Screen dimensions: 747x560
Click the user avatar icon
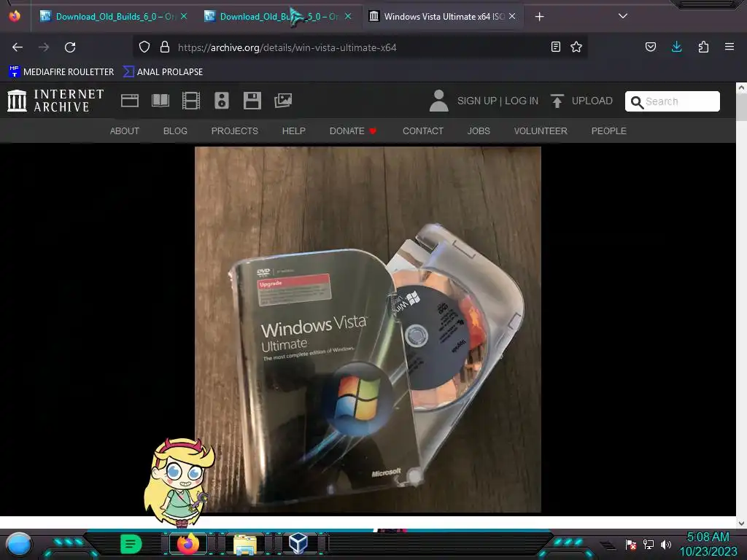point(438,101)
